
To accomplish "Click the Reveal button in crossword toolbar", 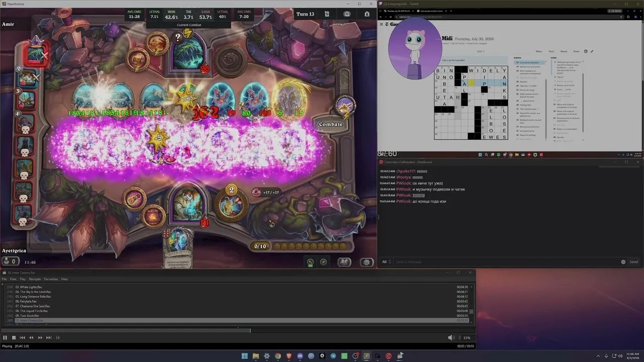I will tap(564, 51).
